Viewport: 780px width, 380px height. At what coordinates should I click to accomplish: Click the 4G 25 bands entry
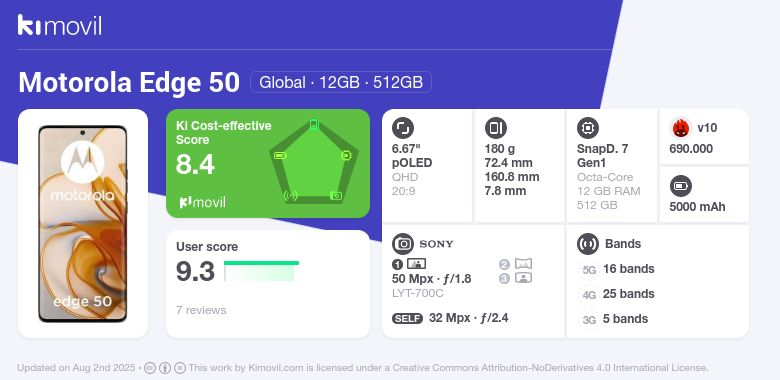[x=618, y=294]
